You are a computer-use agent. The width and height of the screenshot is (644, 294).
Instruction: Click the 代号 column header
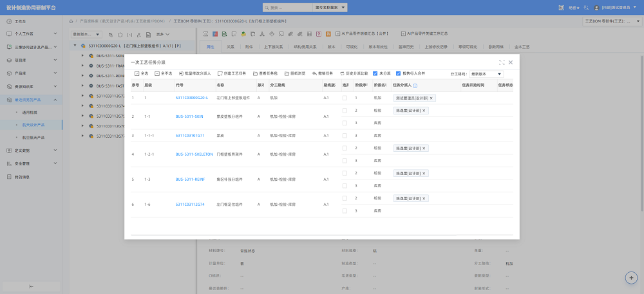pos(194,86)
